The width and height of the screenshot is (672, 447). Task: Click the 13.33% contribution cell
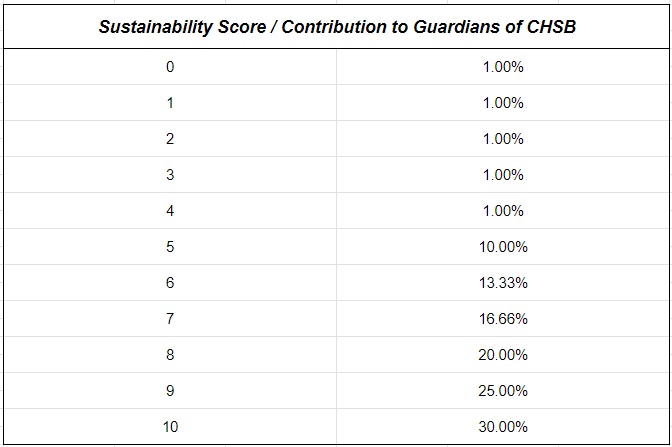[504, 283]
